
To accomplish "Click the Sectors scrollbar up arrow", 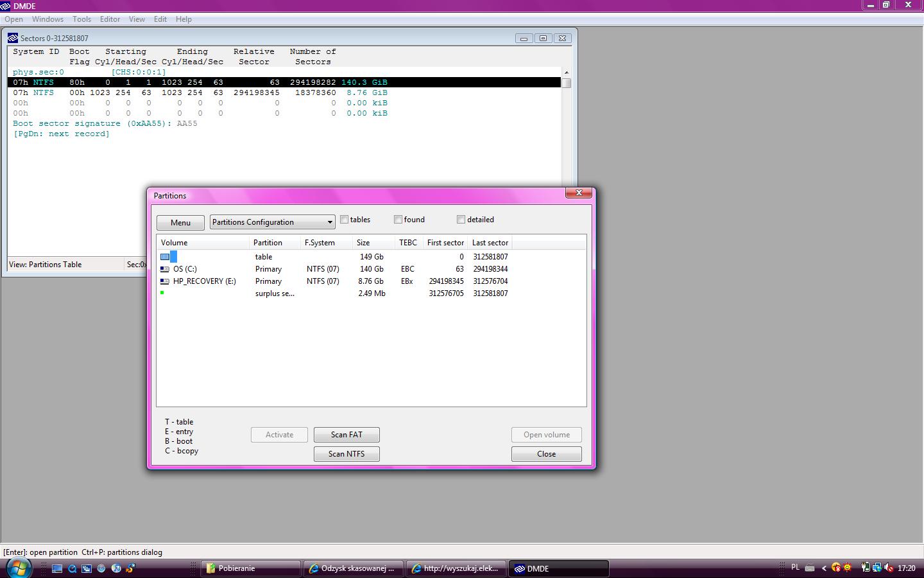I will point(566,73).
